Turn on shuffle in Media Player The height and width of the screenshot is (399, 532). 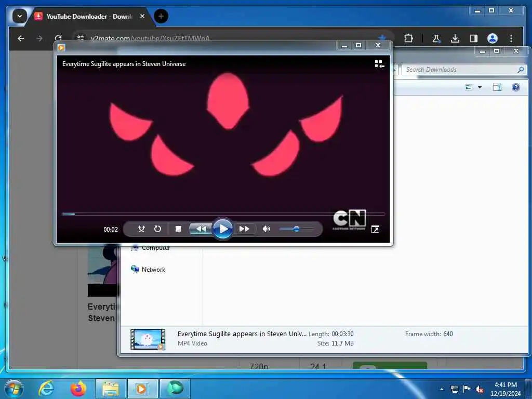(141, 229)
